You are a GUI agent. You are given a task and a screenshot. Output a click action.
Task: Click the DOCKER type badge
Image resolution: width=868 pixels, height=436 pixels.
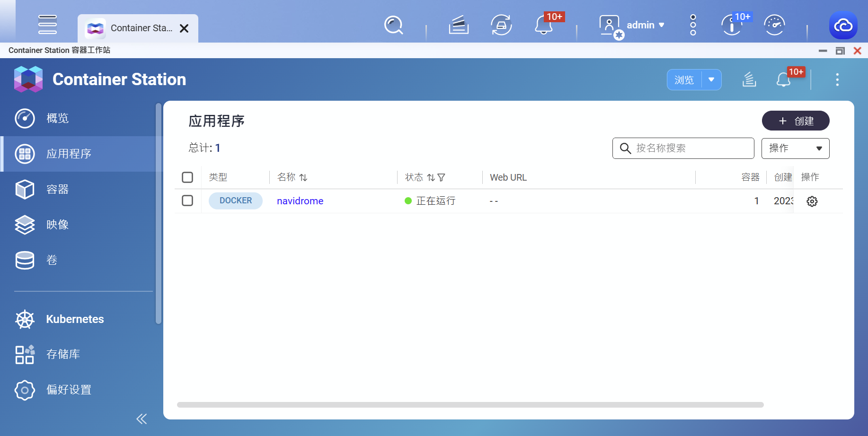(236, 201)
